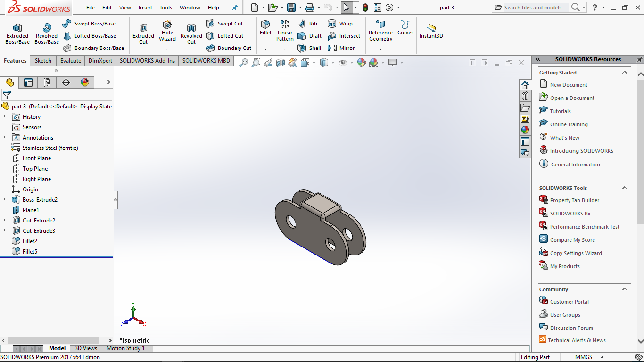Open the Appearances tab in task pane
The width and height of the screenshot is (644, 362).
point(525,130)
